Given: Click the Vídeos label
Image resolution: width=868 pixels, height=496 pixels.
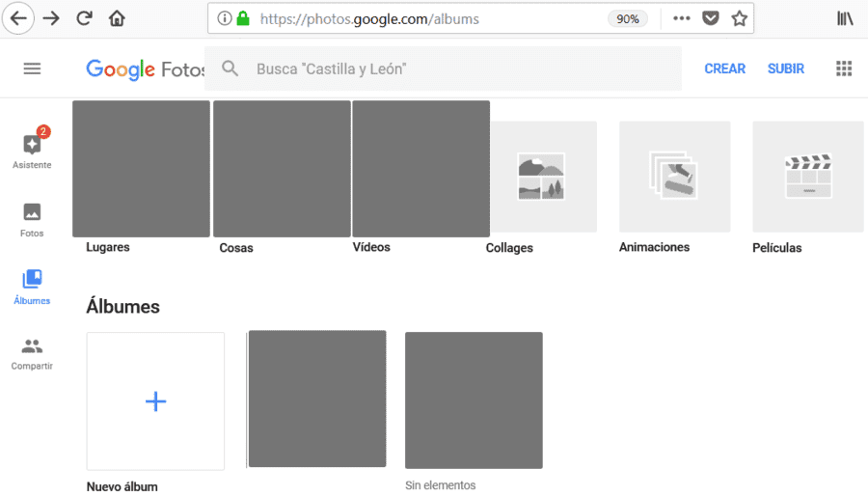Looking at the screenshot, I should (x=371, y=247).
